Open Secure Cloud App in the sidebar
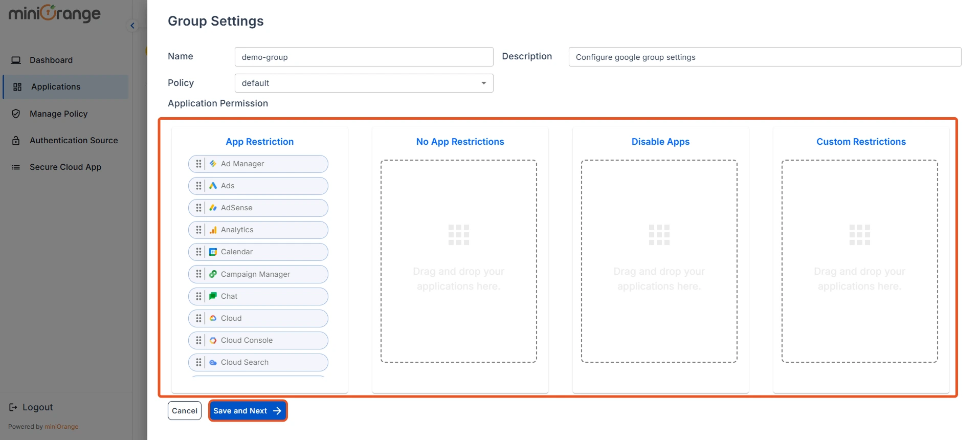The width and height of the screenshot is (980, 440). click(x=65, y=167)
